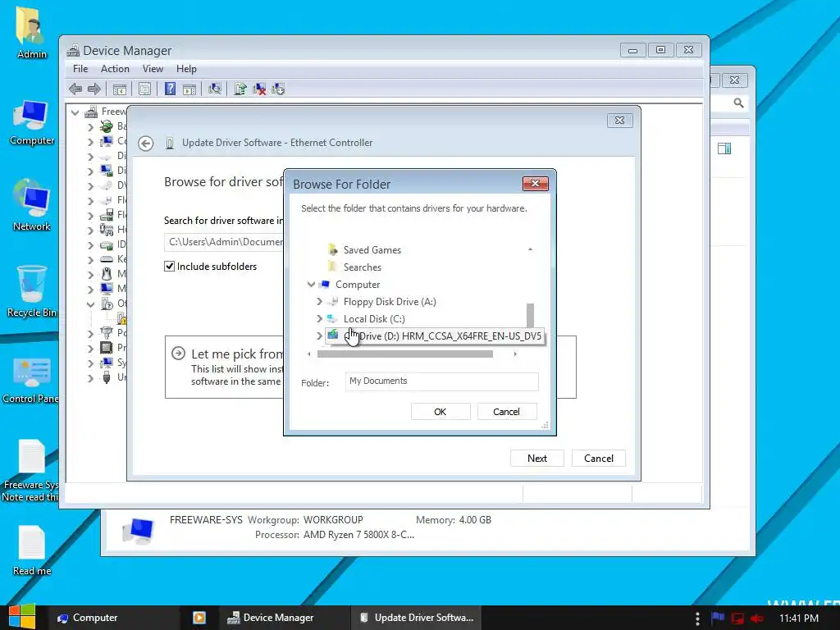Collapse the root computer node in Device Manager
Viewport: 840px width, 630px height.
pos(75,112)
